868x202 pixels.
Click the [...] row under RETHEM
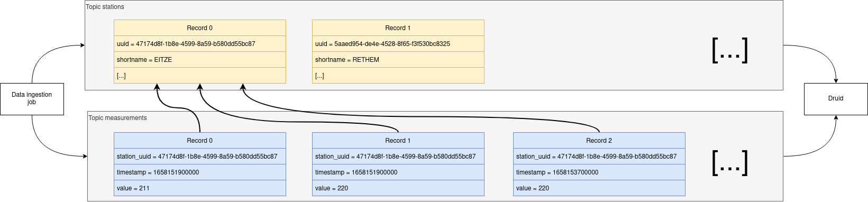(398, 76)
